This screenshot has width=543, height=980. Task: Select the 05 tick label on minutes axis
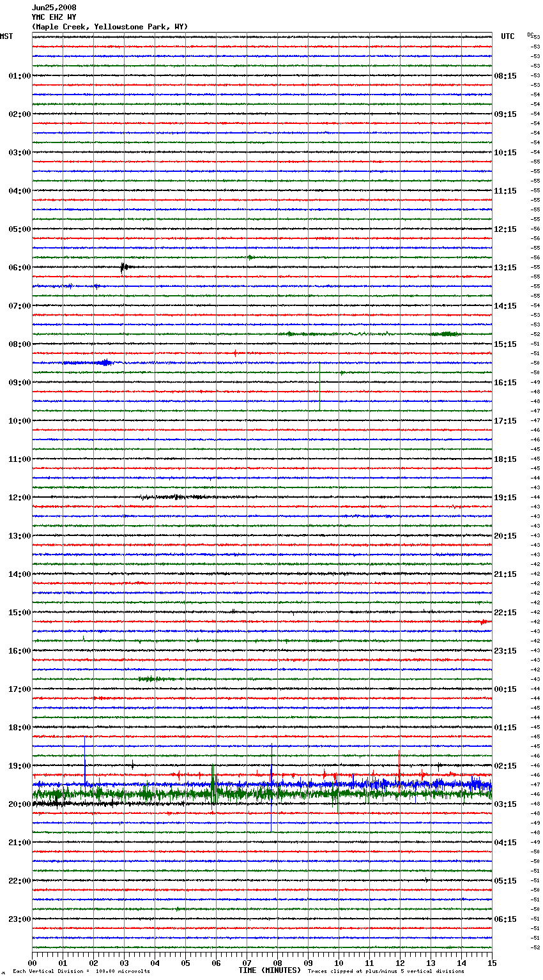click(x=185, y=962)
